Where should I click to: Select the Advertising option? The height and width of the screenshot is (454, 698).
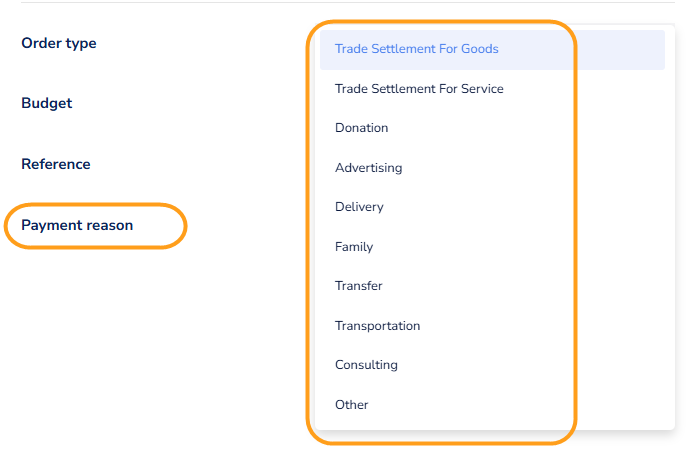(x=369, y=168)
